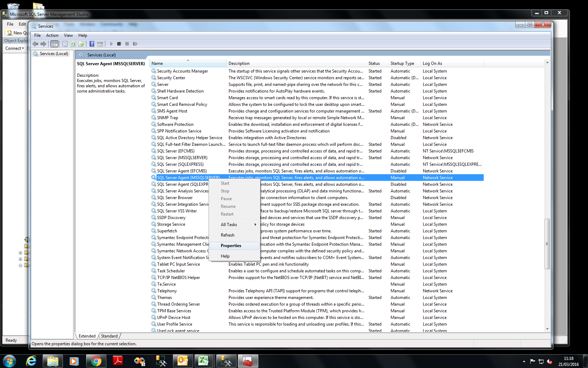Sort by the Status column header
588x368 pixels.
coord(378,63)
